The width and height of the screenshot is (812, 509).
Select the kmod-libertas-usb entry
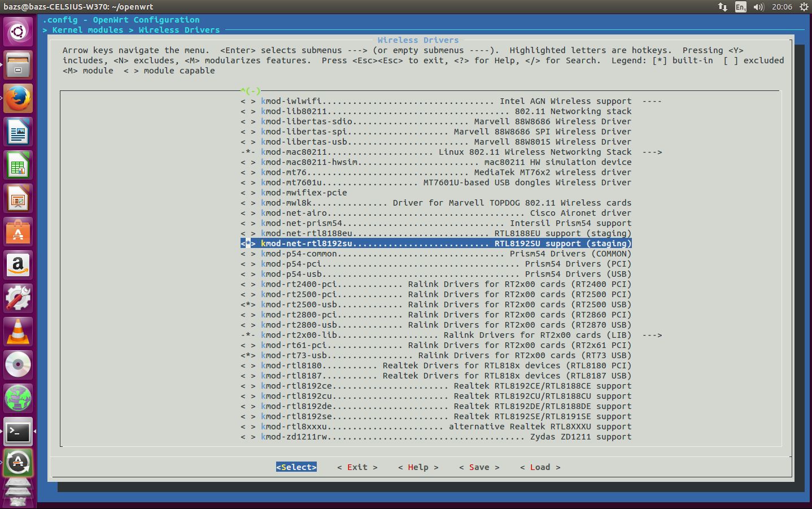436,142
